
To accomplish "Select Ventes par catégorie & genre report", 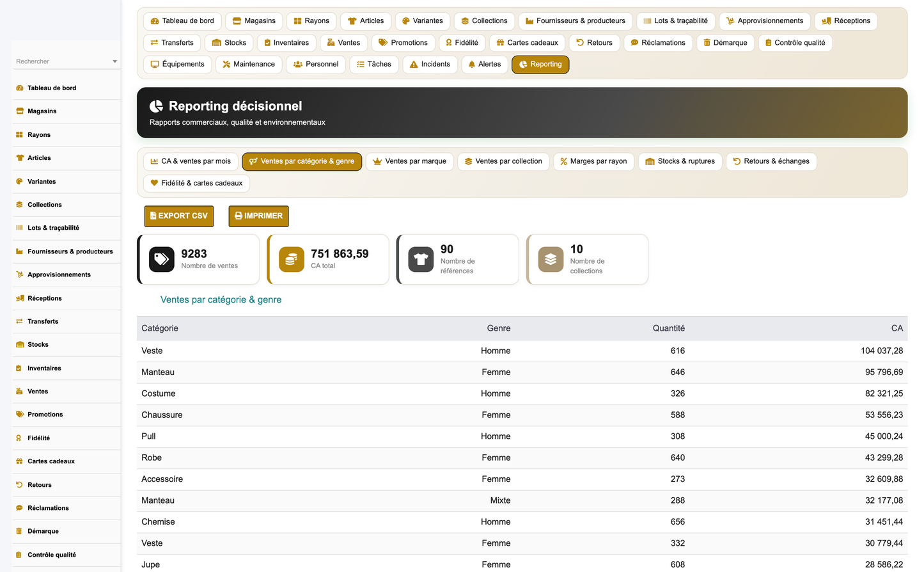I will [x=302, y=161].
